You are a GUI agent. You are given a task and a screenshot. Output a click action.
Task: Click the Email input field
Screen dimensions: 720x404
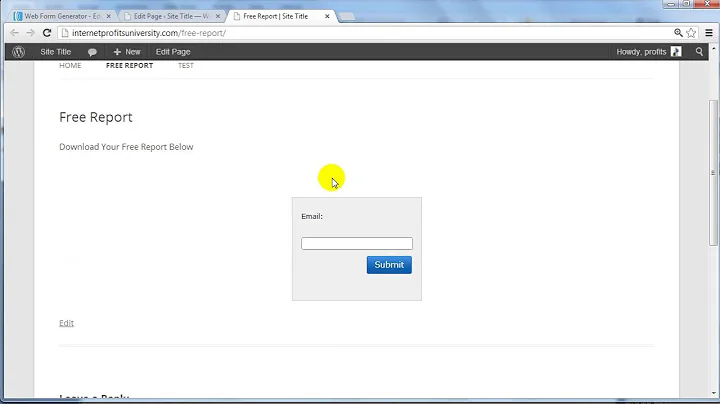tap(357, 243)
